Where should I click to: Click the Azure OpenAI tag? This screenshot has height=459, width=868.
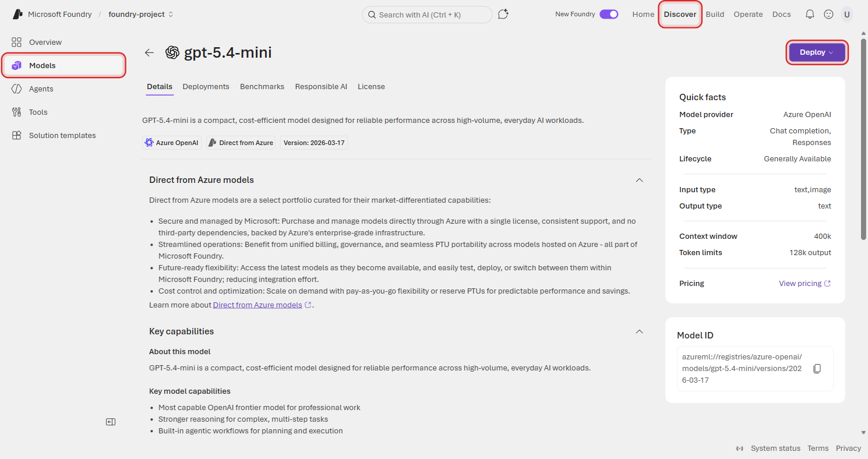tap(172, 143)
